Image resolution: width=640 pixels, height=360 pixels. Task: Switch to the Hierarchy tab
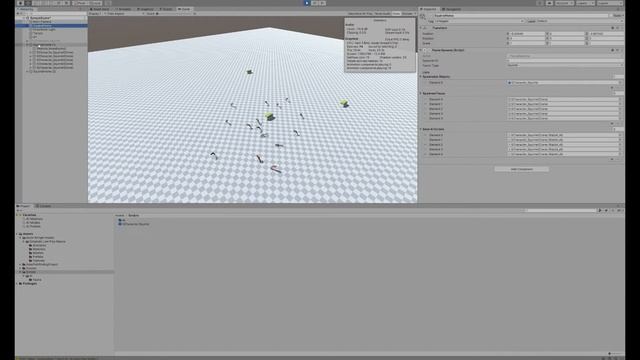point(26,9)
